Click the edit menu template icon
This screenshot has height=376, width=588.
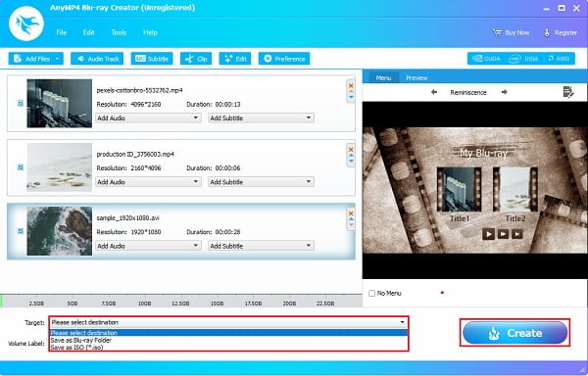tap(568, 92)
